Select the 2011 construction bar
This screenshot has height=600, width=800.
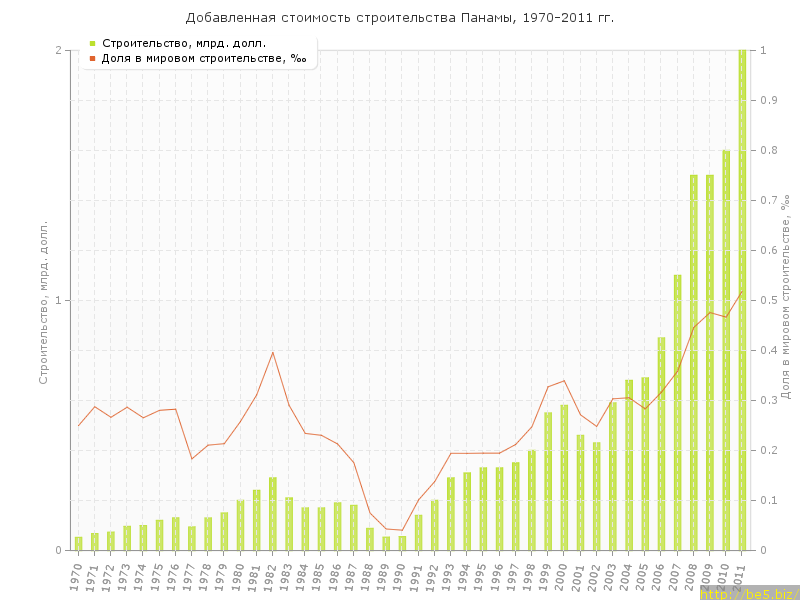(x=742, y=300)
